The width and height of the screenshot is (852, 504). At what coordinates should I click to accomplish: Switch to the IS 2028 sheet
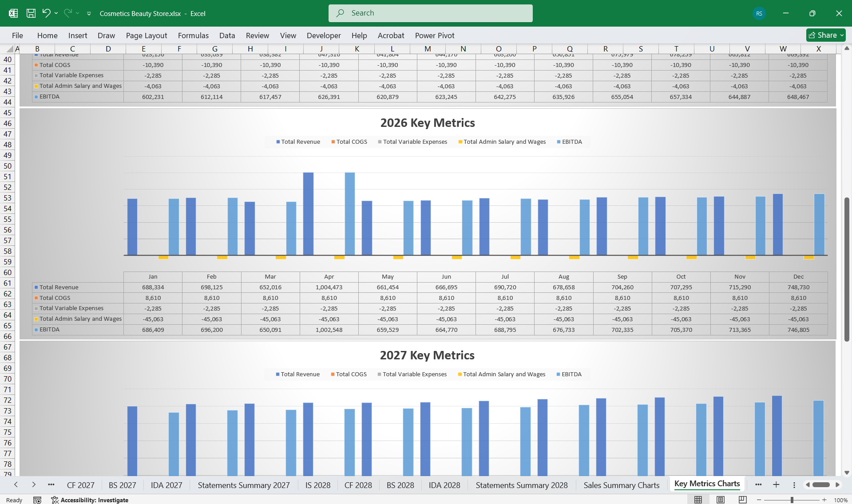(318, 485)
